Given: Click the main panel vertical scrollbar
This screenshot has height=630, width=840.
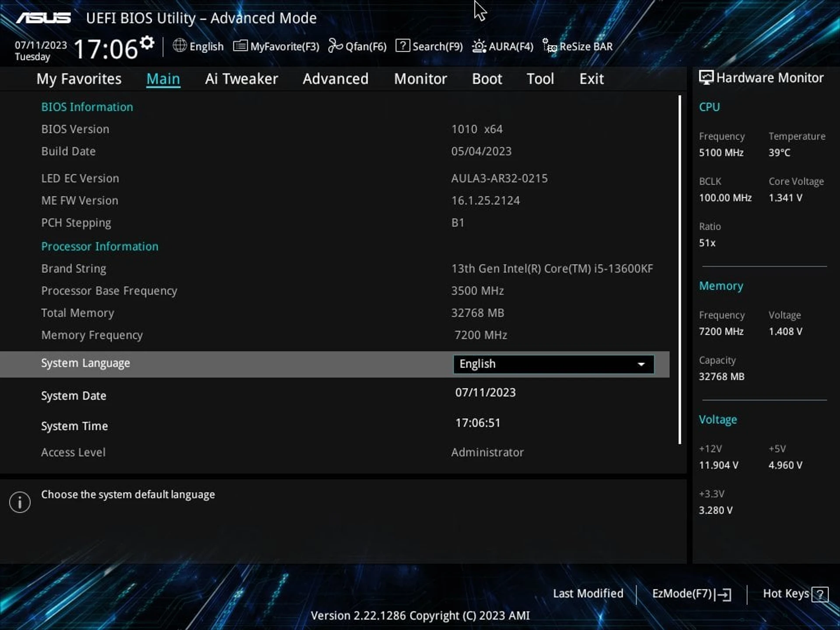Looking at the screenshot, I should [680, 269].
